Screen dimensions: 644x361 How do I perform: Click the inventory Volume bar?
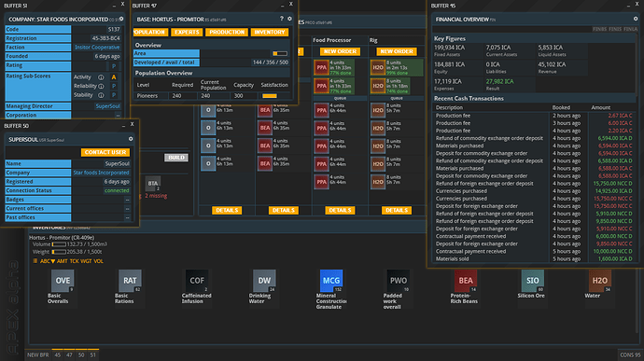pos(59,244)
